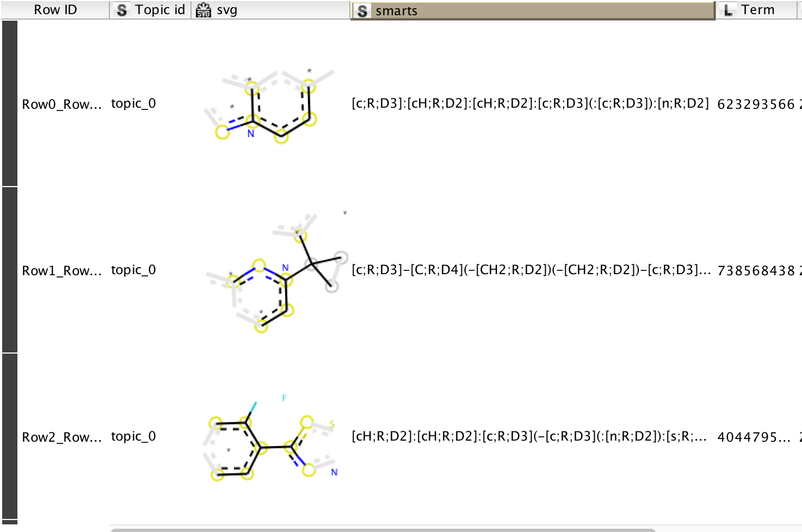The width and height of the screenshot is (802, 532).
Task: Click the svg column header
Action: [229, 9]
